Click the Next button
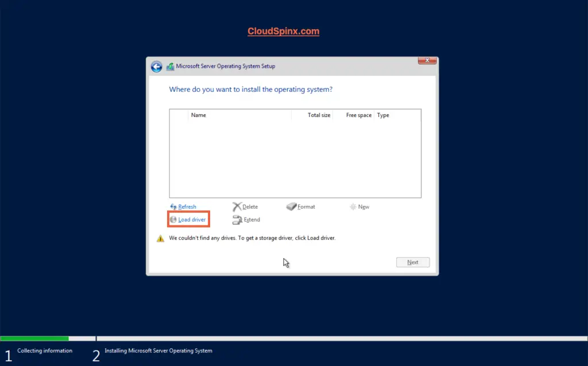This screenshot has height=366, width=588. (412, 262)
